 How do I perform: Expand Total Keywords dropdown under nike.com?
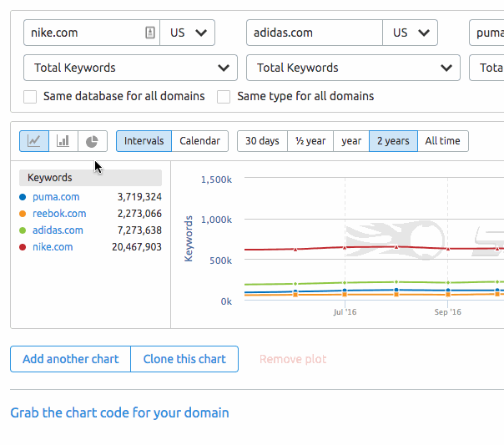(130, 68)
